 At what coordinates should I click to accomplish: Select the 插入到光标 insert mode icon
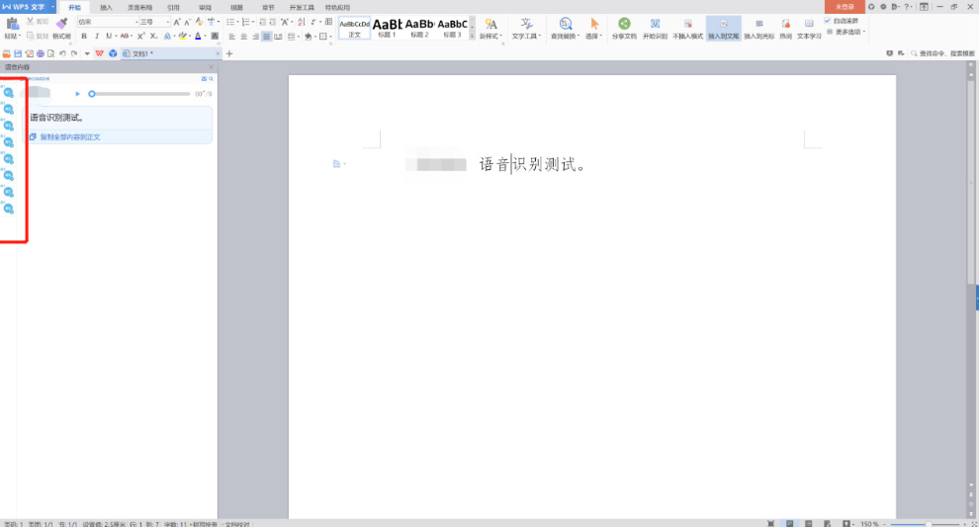(x=758, y=24)
